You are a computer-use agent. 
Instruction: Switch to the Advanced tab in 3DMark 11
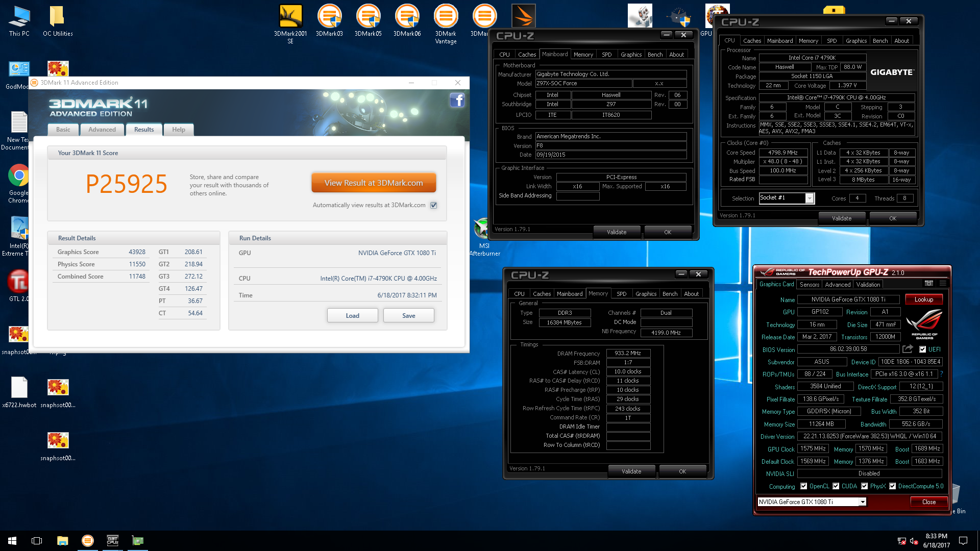pos(102,130)
